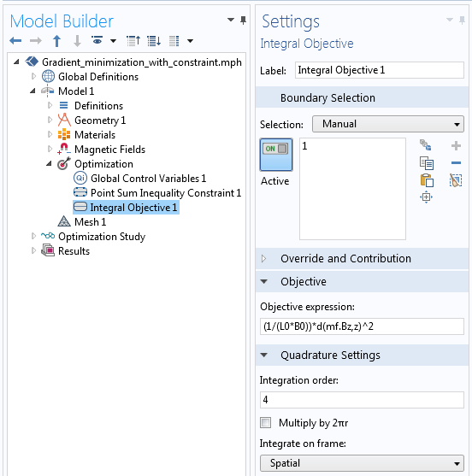Move node down with the down arrow
The image size is (472, 476).
tap(77, 41)
